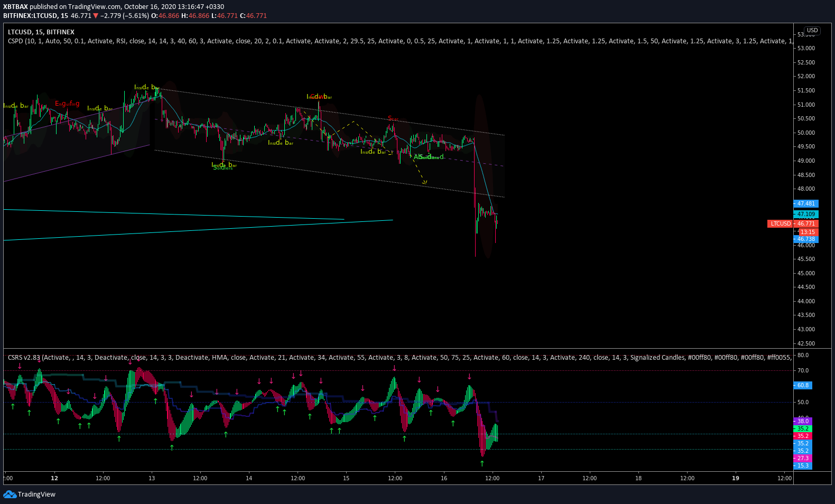Click the −2.779 (−5.61%) change value

(x=125, y=16)
